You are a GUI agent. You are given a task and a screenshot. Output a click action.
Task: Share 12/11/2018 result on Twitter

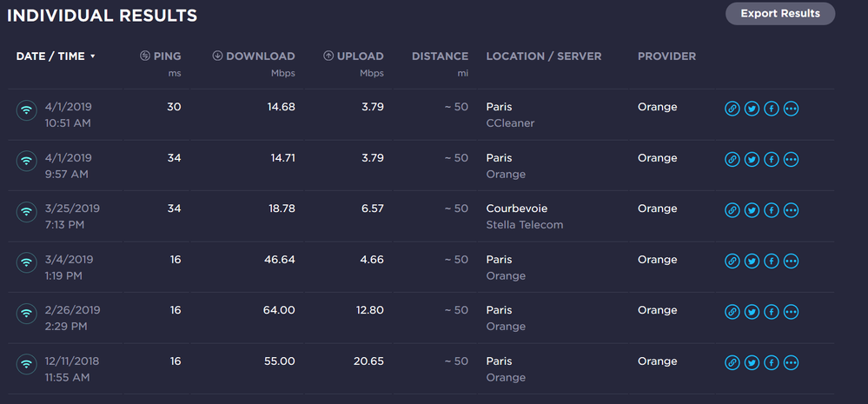pyautogui.click(x=752, y=363)
